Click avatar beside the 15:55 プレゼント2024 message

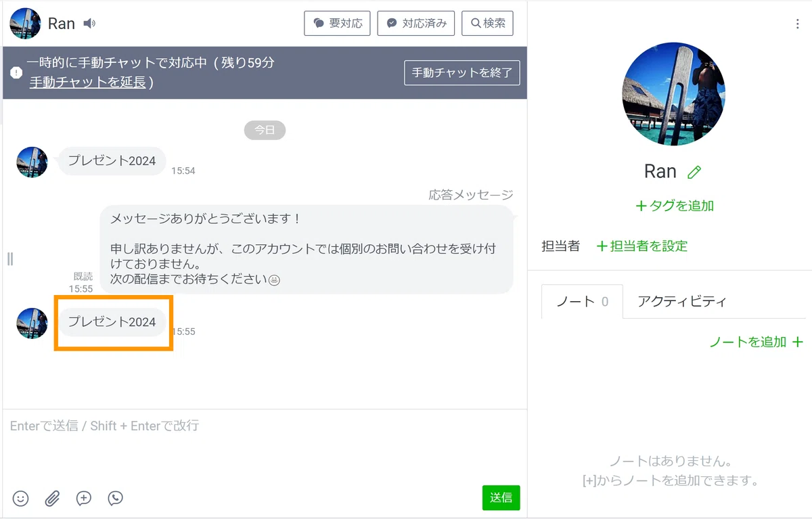pos(32,323)
